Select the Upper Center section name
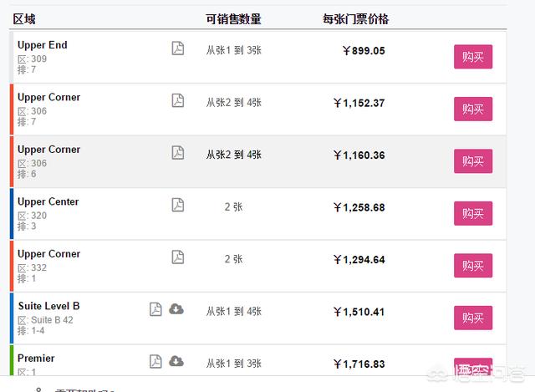 pyautogui.click(x=48, y=201)
